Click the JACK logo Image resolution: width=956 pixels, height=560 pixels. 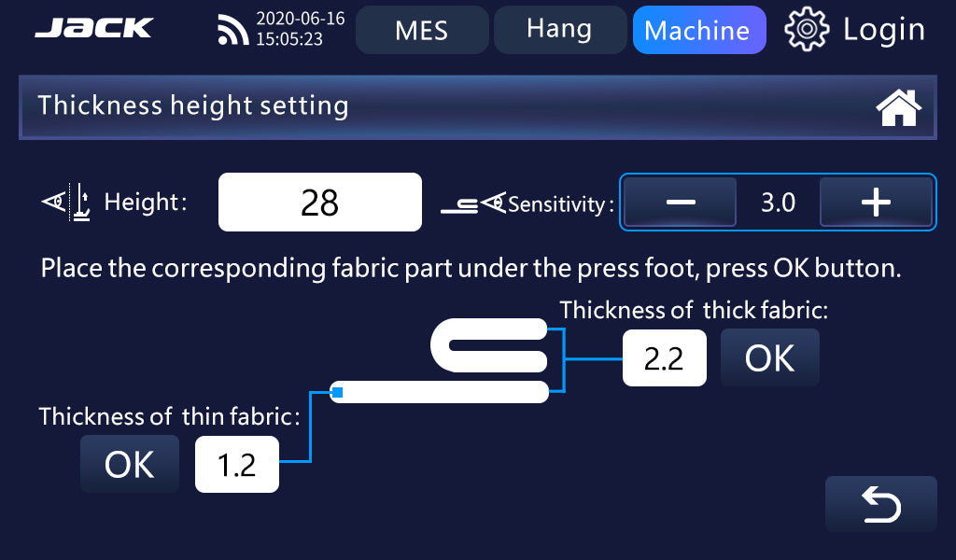tap(93, 29)
